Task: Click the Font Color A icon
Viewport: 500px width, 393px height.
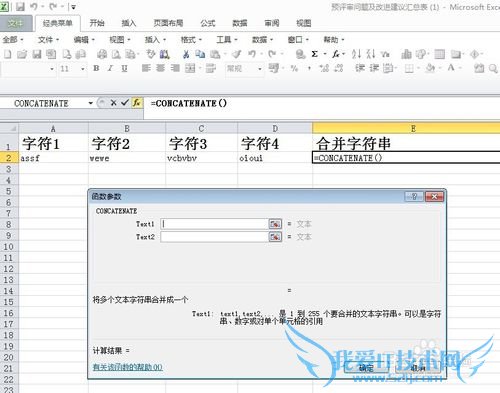Action: click(451, 68)
